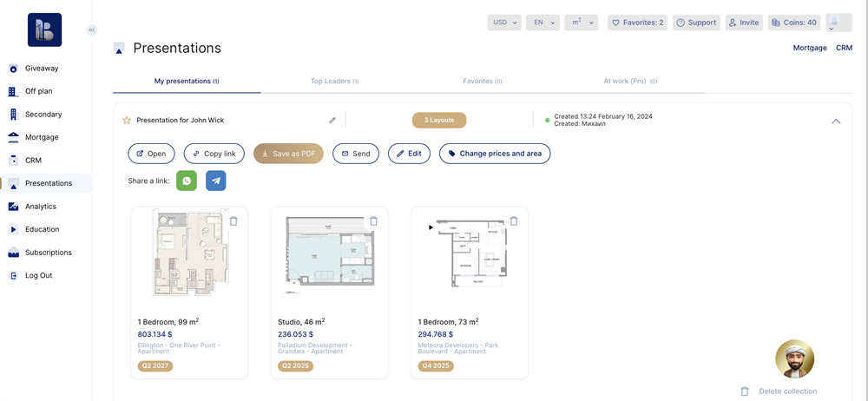Open the m² area unit dropdown

(581, 23)
